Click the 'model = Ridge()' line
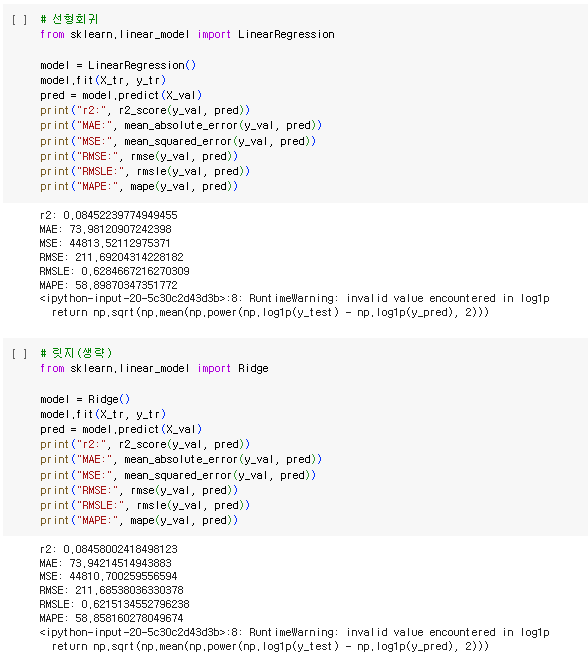 point(85,399)
